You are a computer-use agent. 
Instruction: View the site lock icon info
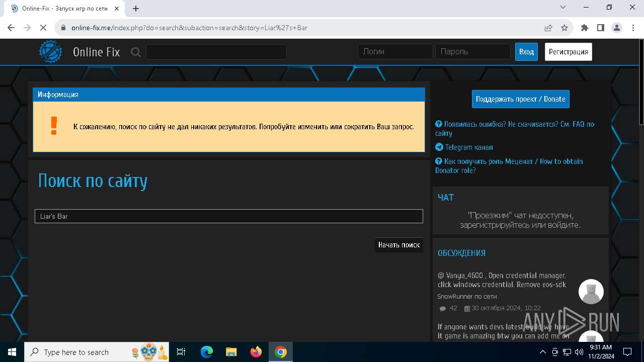(x=63, y=28)
